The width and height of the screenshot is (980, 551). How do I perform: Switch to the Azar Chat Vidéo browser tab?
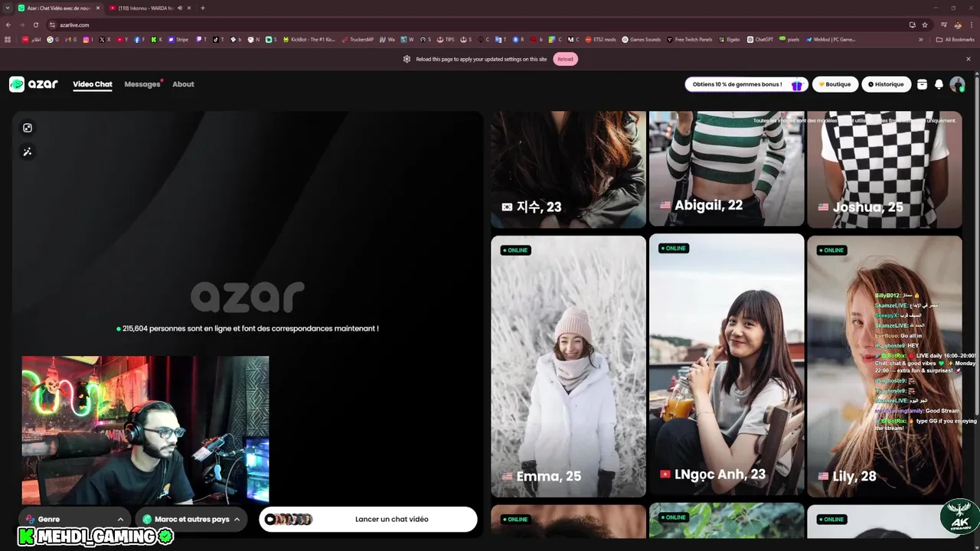coord(60,8)
